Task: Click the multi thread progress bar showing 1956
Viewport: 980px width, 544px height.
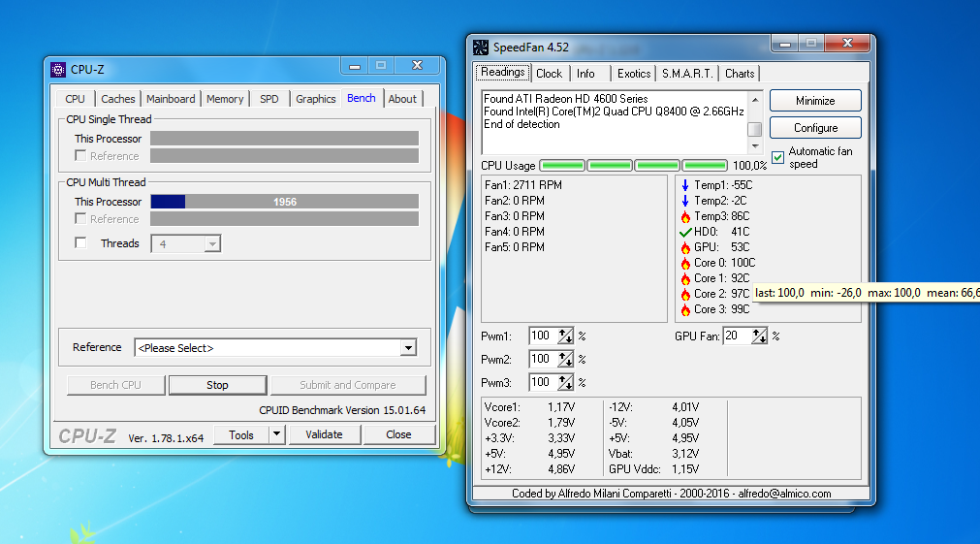Action: (x=284, y=202)
